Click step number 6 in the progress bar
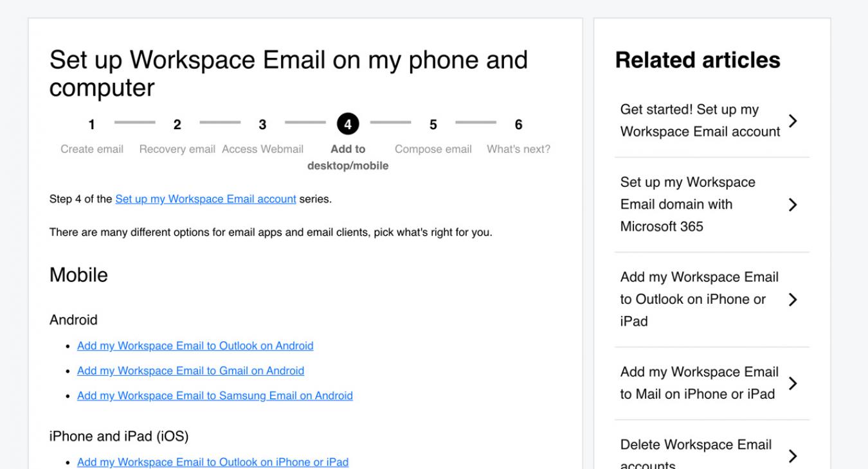The height and width of the screenshot is (469, 868). 518,124
